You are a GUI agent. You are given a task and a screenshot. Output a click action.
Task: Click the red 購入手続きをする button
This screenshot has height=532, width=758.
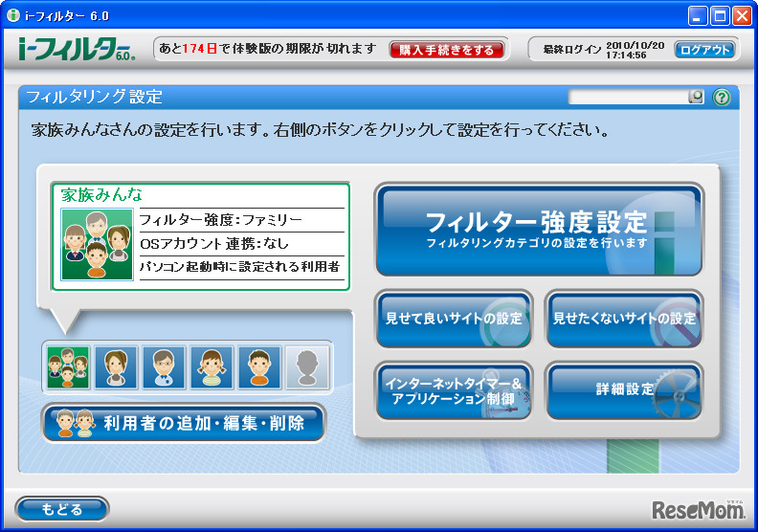(x=447, y=50)
